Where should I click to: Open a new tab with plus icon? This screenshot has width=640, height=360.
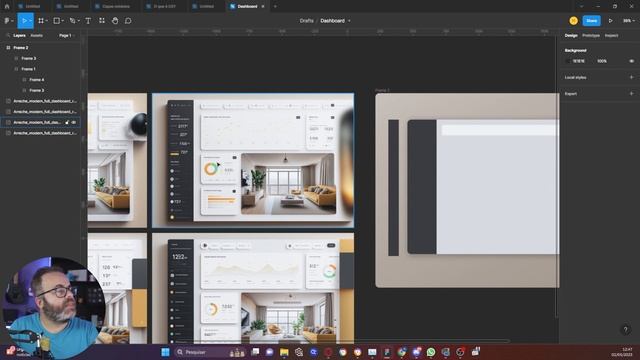275,6
